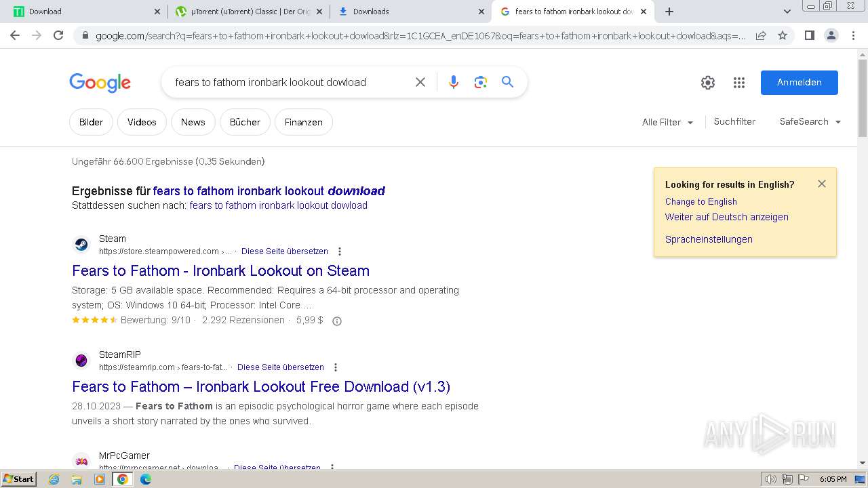Open Google settings gear
Screen dimensions: 868x488
708,83
